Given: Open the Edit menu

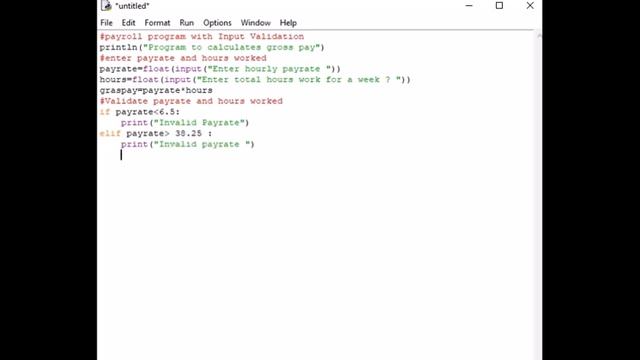Looking at the screenshot, I should (128, 23).
